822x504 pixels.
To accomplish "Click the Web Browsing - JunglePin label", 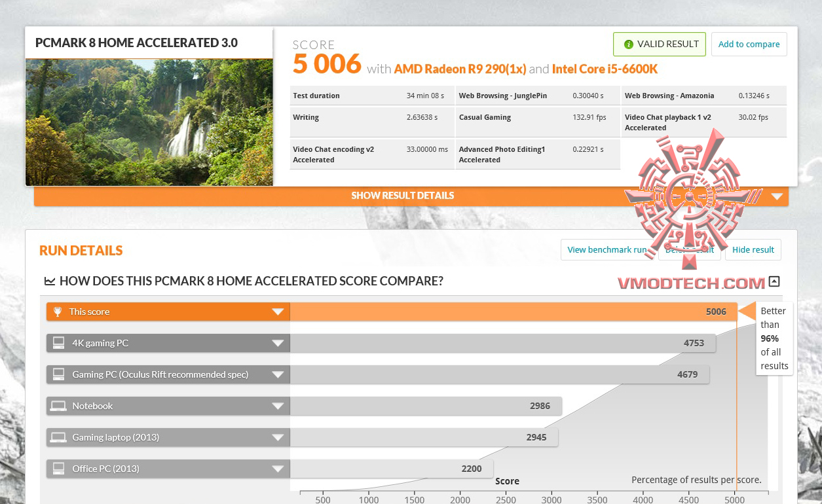I will 503,96.
